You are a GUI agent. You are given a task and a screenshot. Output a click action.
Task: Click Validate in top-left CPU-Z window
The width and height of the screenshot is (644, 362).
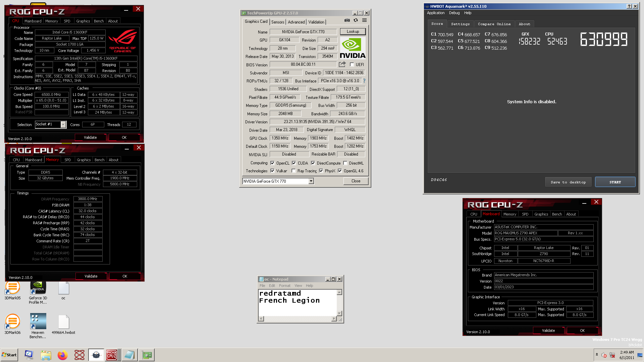coord(90,137)
